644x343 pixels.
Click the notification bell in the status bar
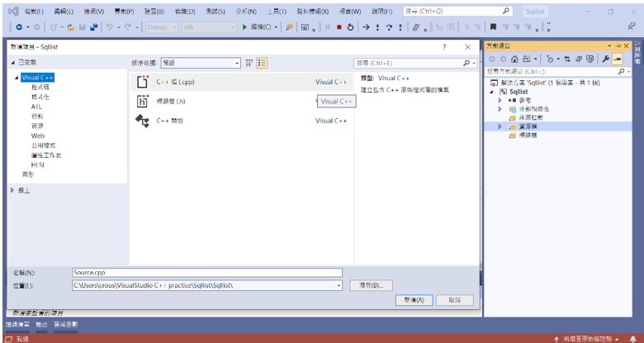pos(633,339)
